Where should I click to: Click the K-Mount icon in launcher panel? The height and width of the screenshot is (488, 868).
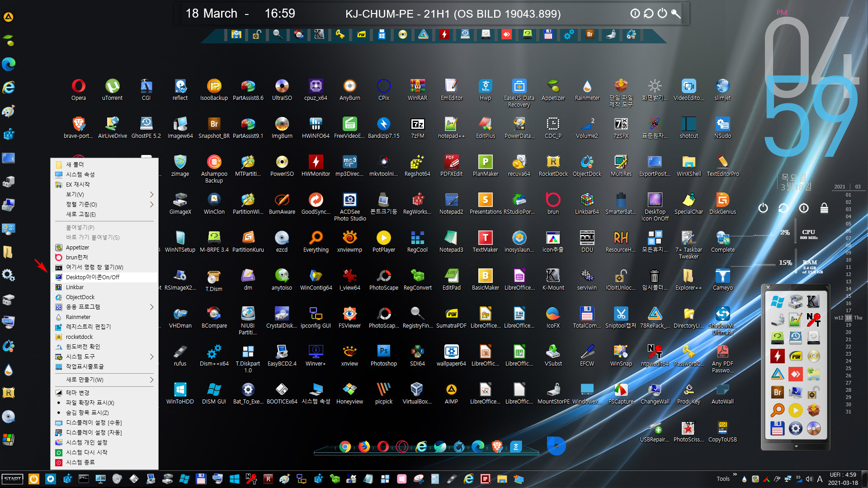coord(813,301)
